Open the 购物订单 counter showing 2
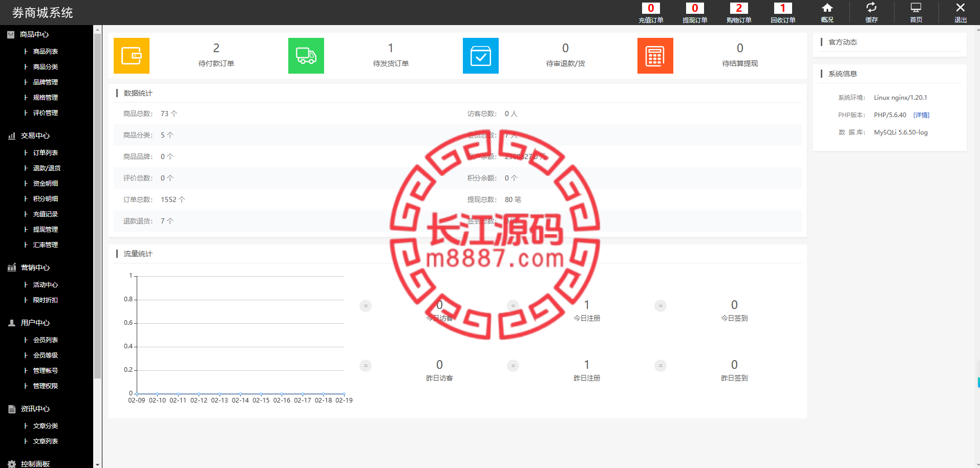 tap(739, 13)
